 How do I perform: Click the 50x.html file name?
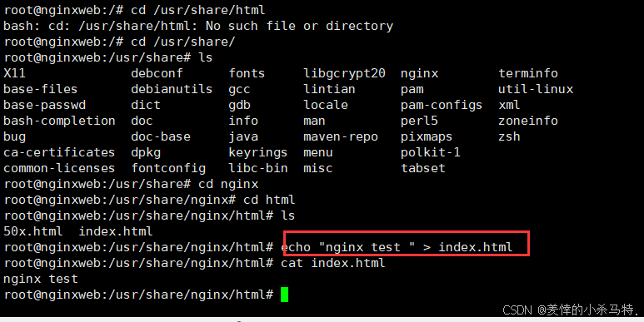pos(32,231)
